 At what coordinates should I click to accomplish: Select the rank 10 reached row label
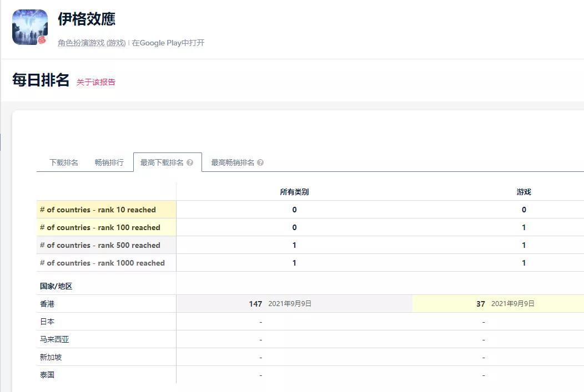[x=98, y=210]
